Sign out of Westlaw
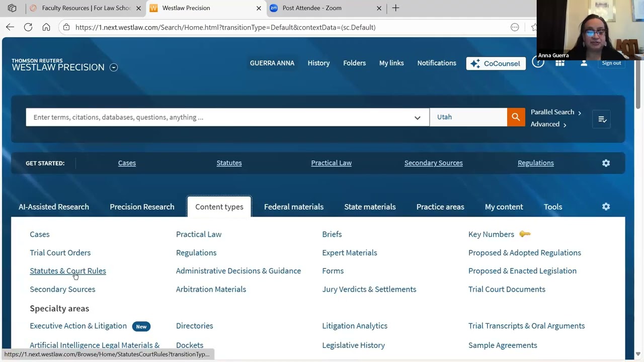The width and height of the screenshot is (644, 362). tap(611, 63)
